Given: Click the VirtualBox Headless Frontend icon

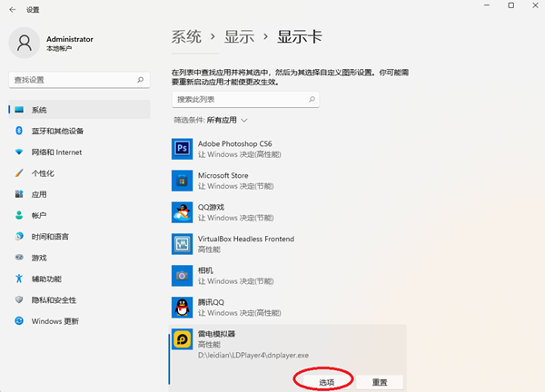Looking at the screenshot, I should coord(183,244).
